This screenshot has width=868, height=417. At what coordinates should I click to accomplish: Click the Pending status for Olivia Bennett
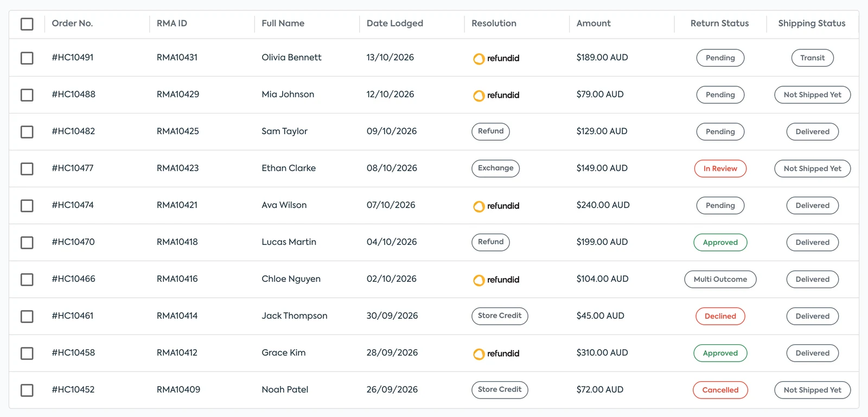(720, 58)
